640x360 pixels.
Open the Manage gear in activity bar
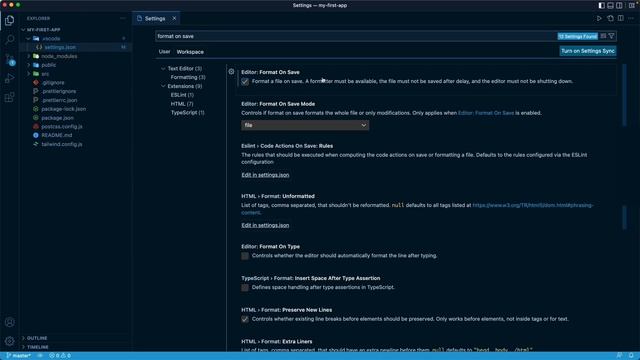[x=9, y=341]
